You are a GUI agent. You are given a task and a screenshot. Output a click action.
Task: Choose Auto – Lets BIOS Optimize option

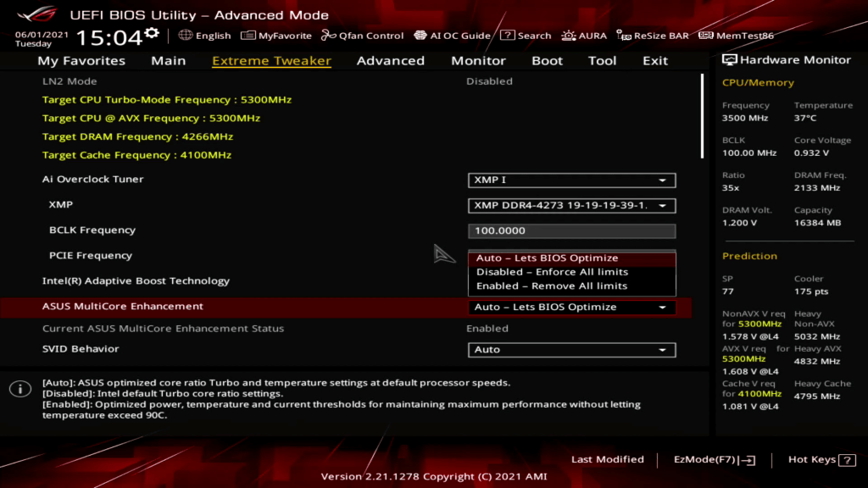pyautogui.click(x=571, y=258)
